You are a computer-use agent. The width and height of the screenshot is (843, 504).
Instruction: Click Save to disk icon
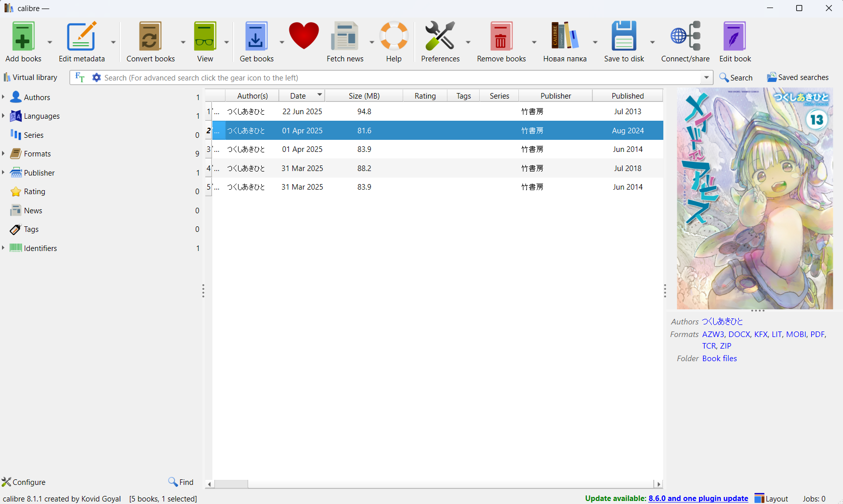[x=624, y=36]
